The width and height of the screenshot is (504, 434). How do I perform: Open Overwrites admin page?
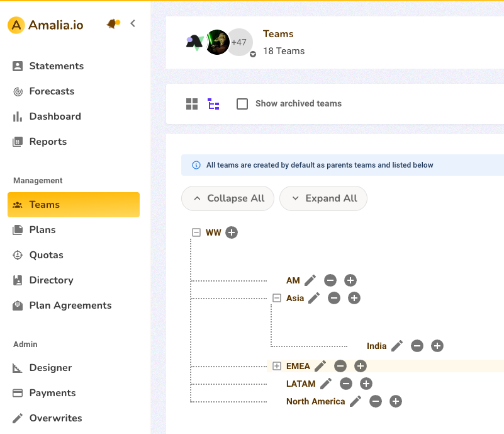(74, 418)
